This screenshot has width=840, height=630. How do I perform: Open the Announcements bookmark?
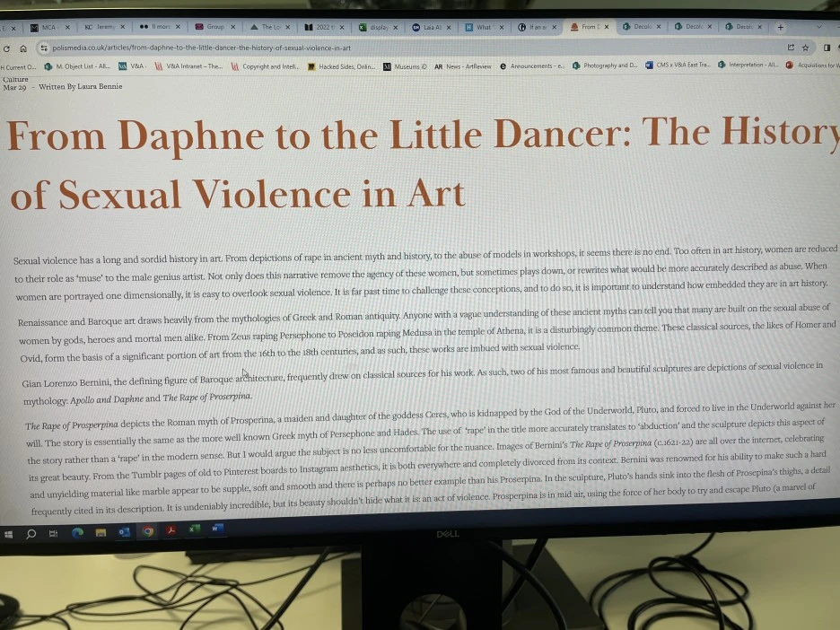pos(532,66)
